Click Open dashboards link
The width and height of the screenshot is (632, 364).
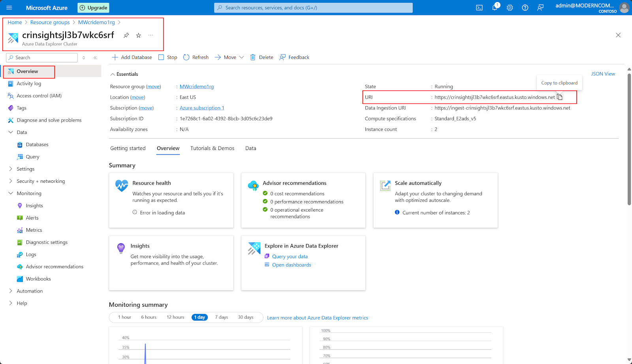pos(292,265)
